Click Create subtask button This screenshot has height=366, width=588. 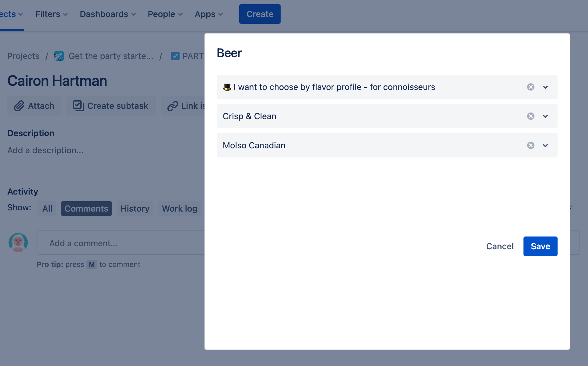coord(111,106)
